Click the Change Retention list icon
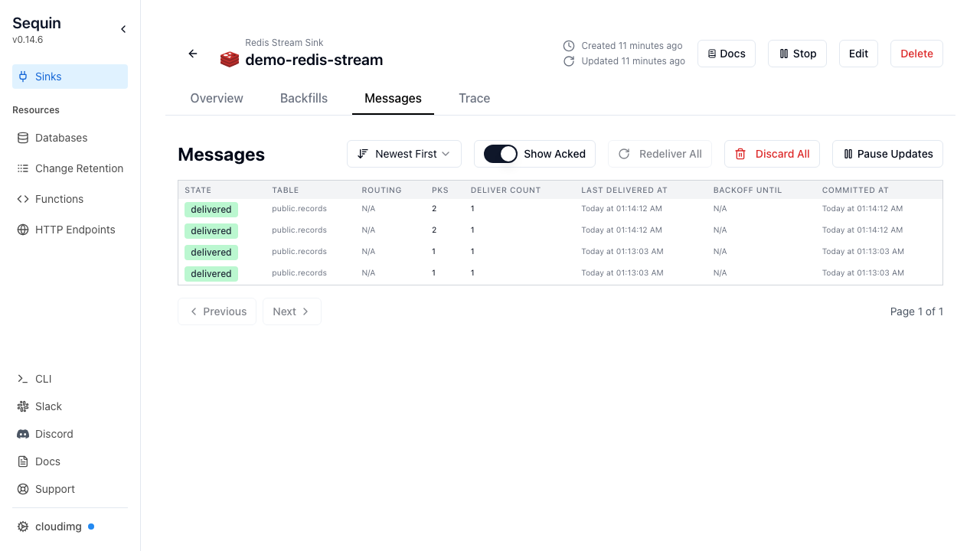Image resolution: width=980 pixels, height=551 pixels. [x=23, y=168]
